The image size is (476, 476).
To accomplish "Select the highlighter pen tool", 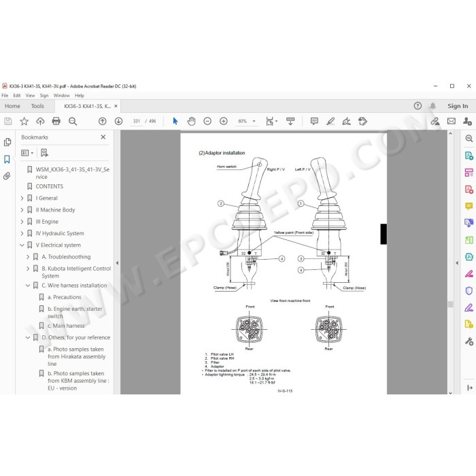I will click(330, 122).
